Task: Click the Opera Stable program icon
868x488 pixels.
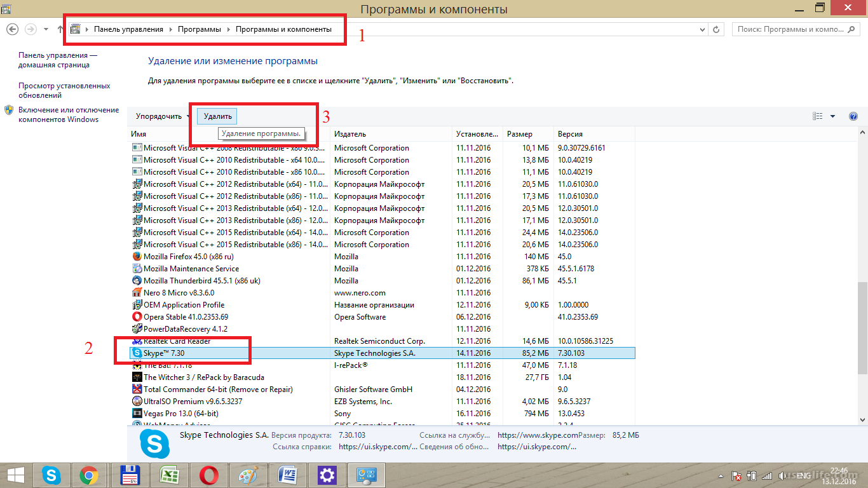Action: [137, 317]
